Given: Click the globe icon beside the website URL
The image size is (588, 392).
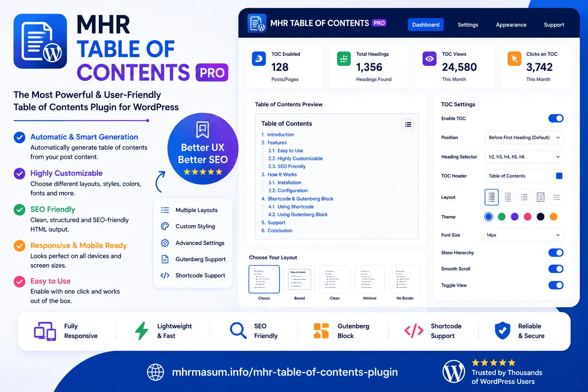Looking at the screenshot, I should pyautogui.click(x=155, y=372).
